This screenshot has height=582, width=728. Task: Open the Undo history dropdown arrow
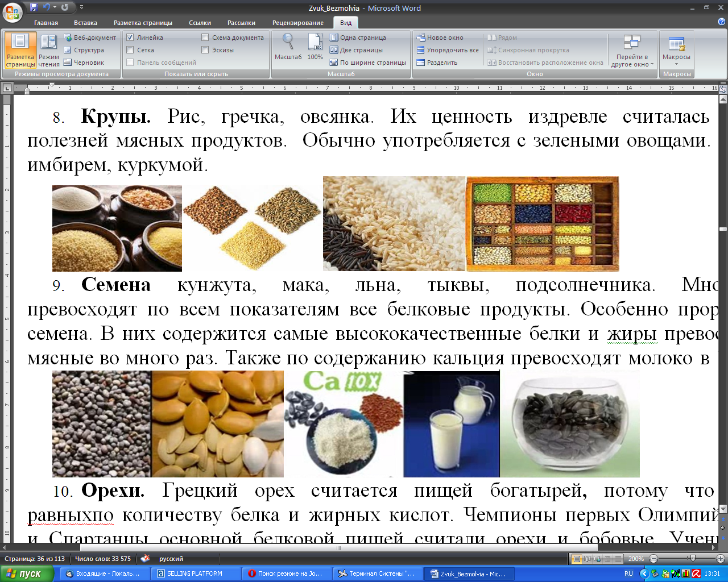(x=55, y=7)
